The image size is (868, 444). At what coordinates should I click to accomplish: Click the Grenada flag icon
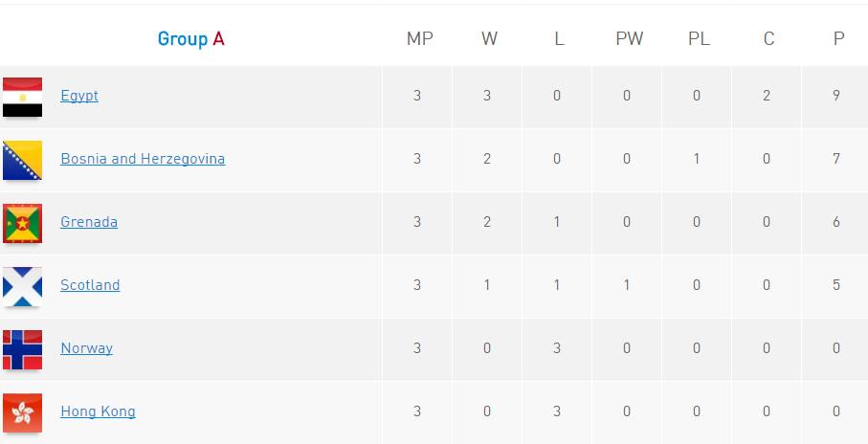(22, 223)
